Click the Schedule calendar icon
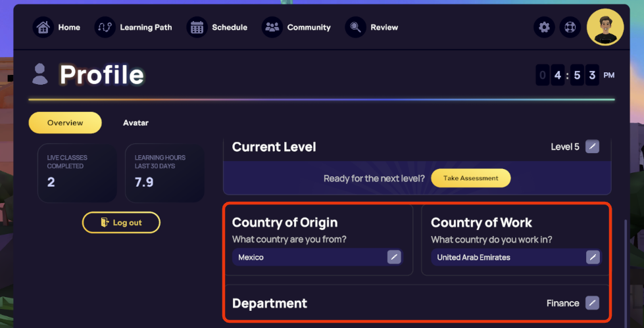Viewport: 644px width, 328px height. pos(197,28)
